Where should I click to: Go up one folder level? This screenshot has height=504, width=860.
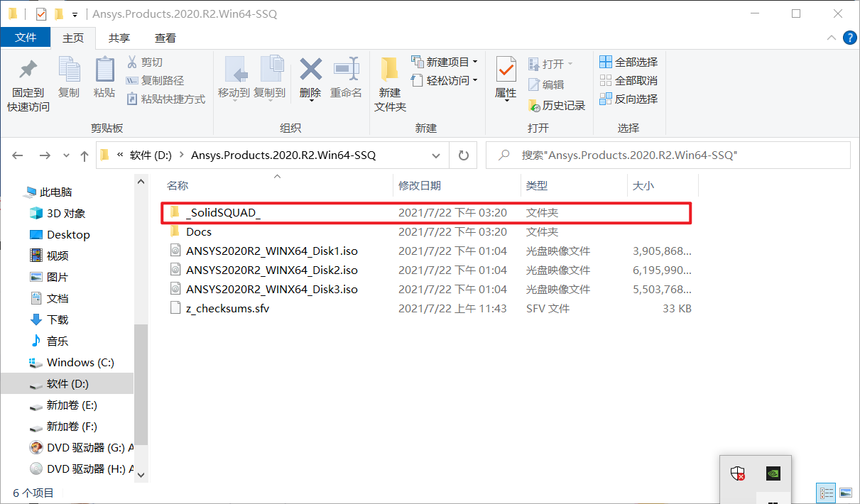[x=85, y=155]
